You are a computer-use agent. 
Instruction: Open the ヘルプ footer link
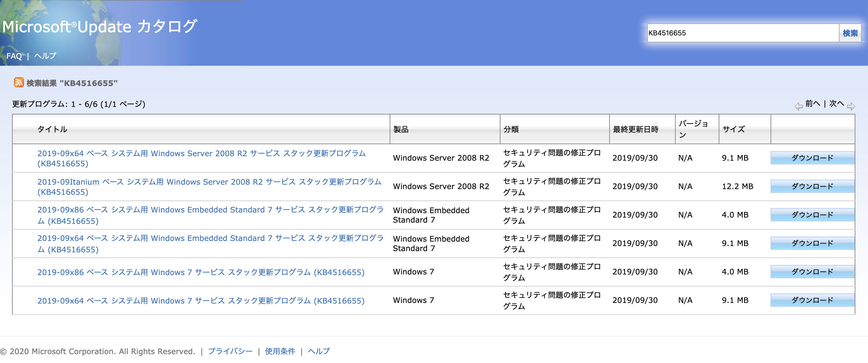point(319,351)
